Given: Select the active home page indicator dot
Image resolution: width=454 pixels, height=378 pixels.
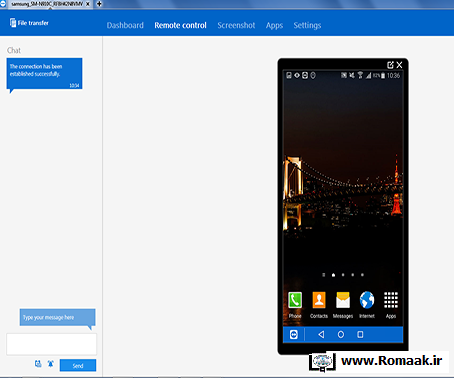Looking at the screenshot, I should pyautogui.click(x=333, y=275).
